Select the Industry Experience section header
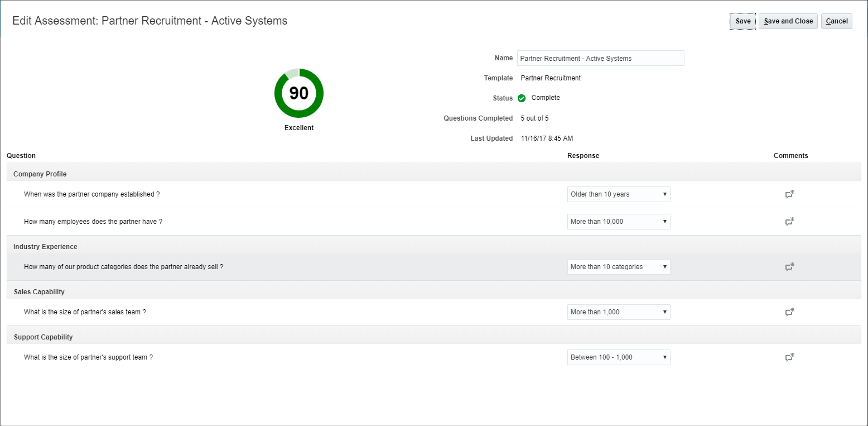The height and width of the screenshot is (426, 868). (x=45, y=247)
